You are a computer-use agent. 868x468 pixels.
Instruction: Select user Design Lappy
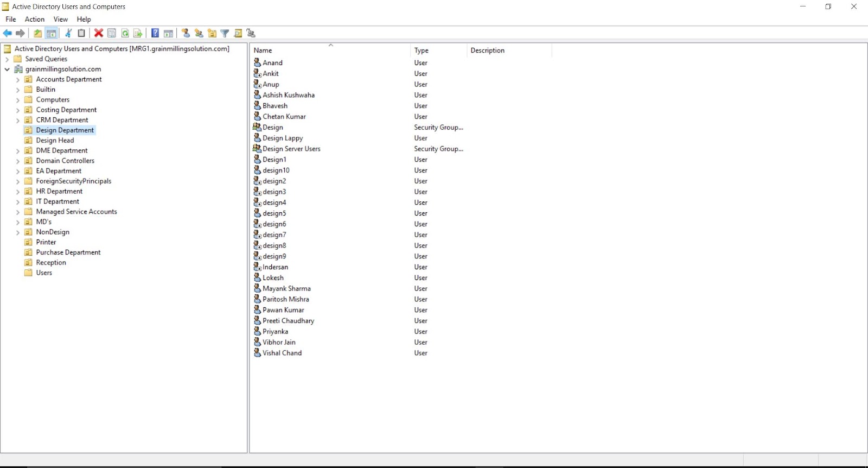(x=283, y=138)
